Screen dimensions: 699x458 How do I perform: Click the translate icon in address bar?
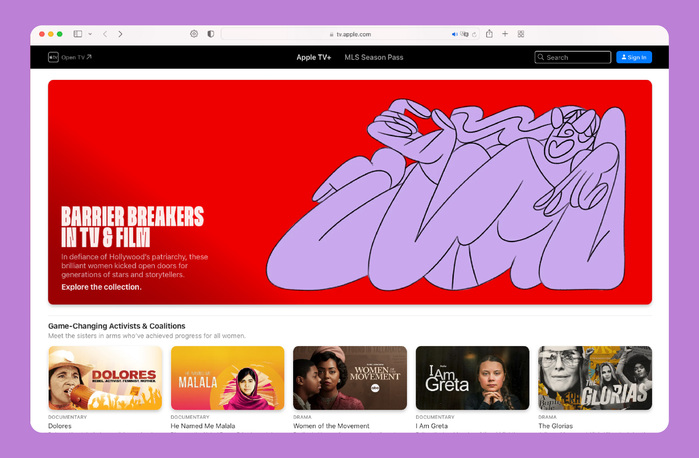464,34
